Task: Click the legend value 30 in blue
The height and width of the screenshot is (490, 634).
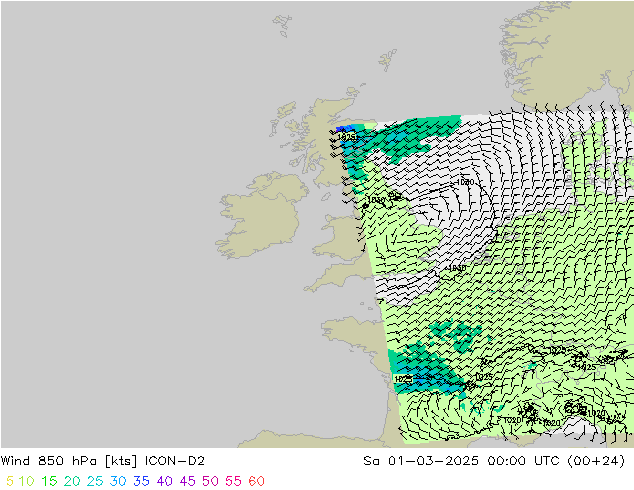Action: (x=118, y=481)
